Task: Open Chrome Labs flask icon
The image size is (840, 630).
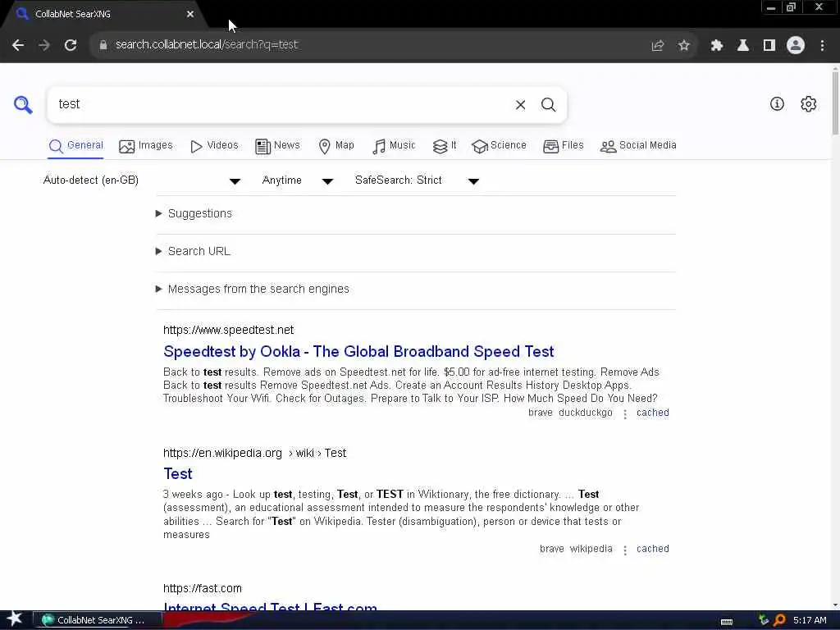Action: coord(743,46)
